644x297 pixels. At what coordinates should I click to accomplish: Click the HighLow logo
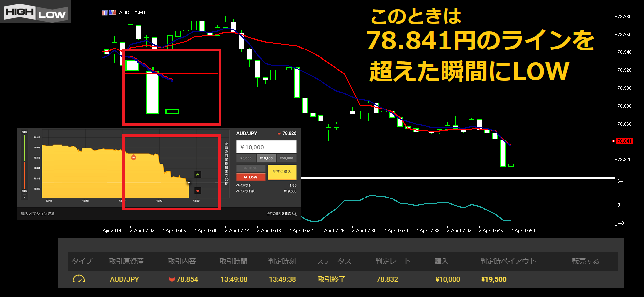(x=35, y=12)
